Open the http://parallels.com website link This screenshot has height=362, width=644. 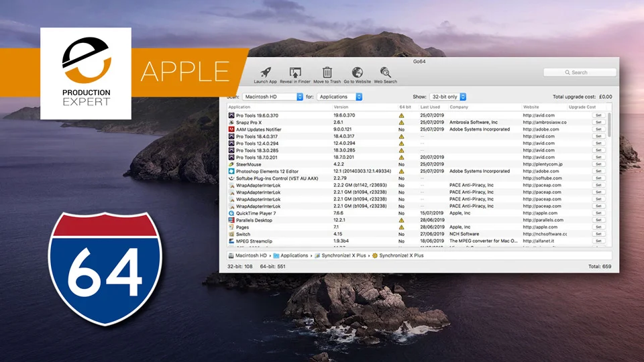(543, 220)
